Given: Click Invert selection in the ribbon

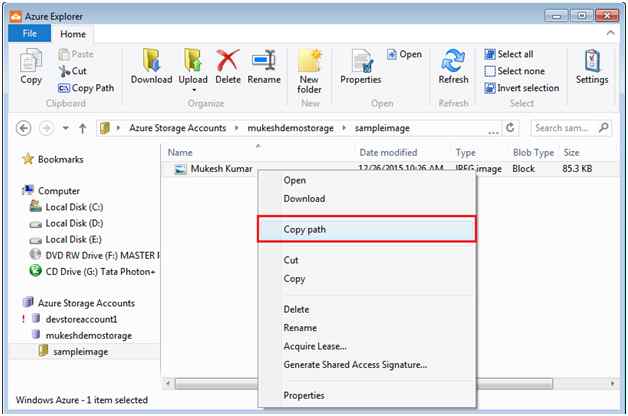Looking at the screenshot, I should [x=521, y=88].
